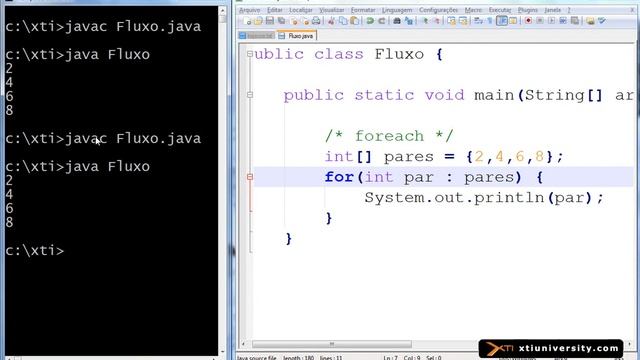This screenshot has height=360, width=640.
Task: Create a new file via toolbar icon
Action: [x=247, y=21]
